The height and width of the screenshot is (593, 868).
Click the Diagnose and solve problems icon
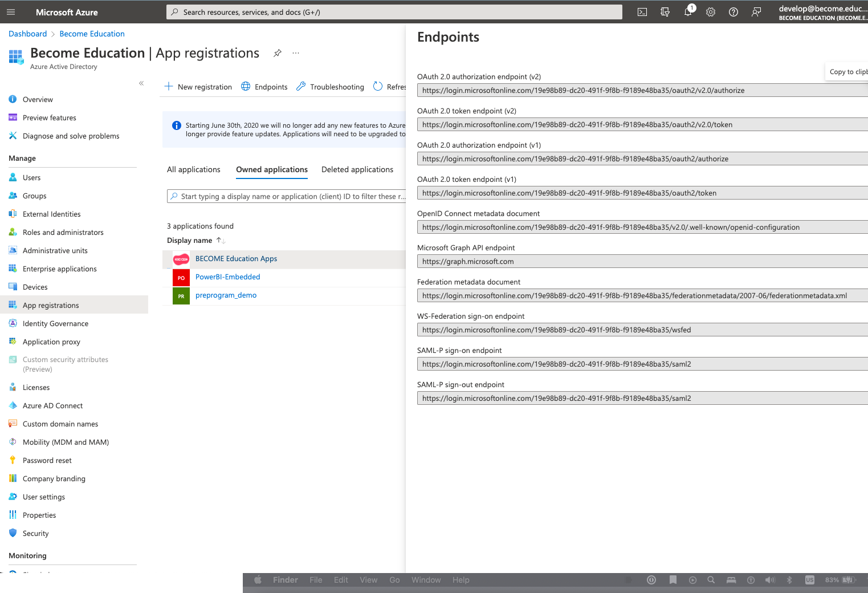coord(13,136)
